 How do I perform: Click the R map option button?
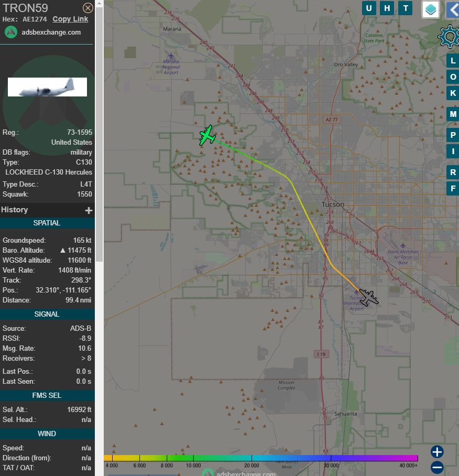[453, 172]
